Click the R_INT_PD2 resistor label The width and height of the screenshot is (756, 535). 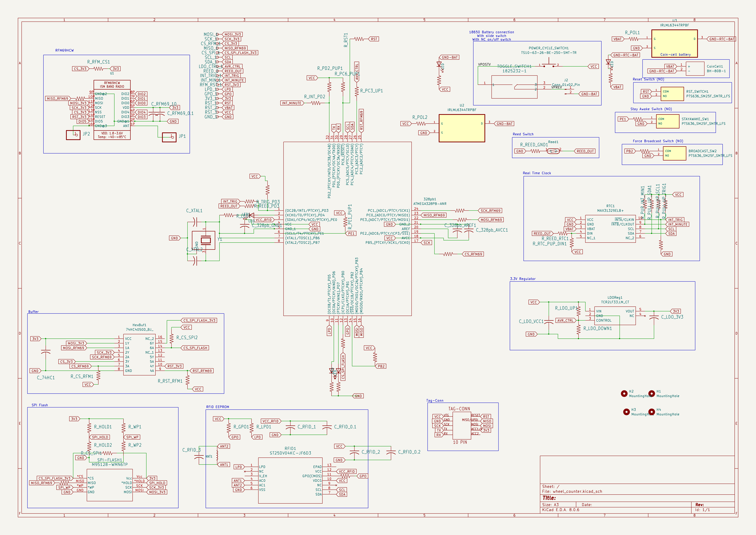(314, 97)
